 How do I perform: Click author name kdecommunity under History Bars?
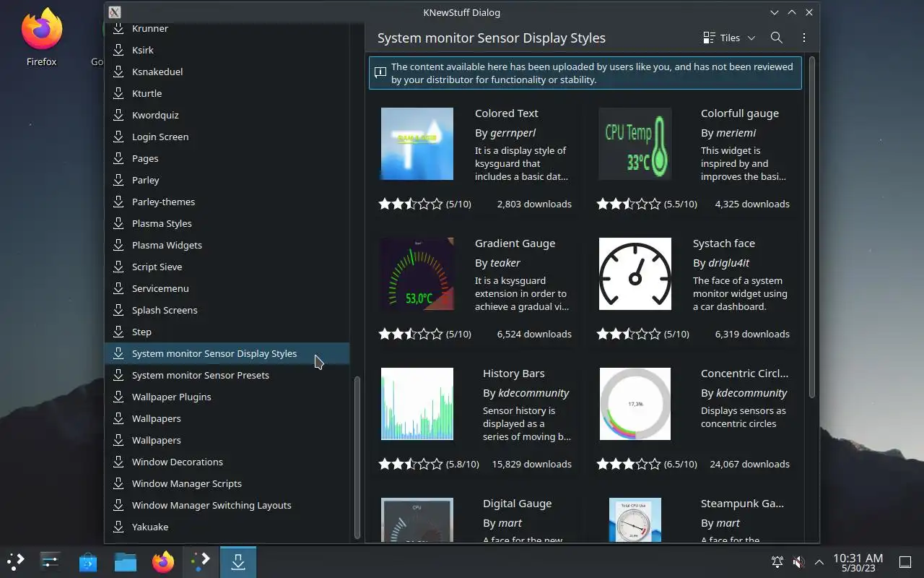pyautogui.click(x=533, y=393)
